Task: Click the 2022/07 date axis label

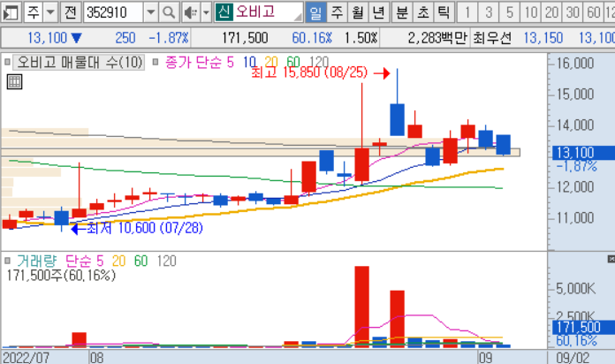Action: [26, 358]
